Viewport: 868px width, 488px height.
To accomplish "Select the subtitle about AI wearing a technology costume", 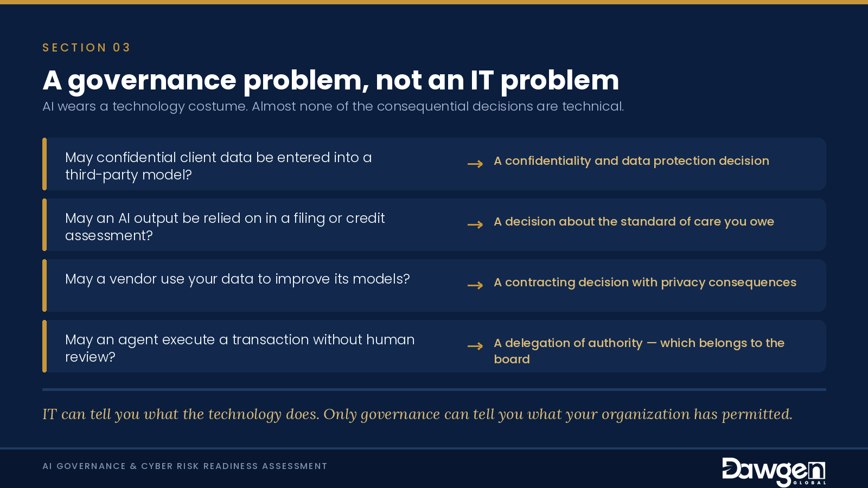I will (333, 106).
